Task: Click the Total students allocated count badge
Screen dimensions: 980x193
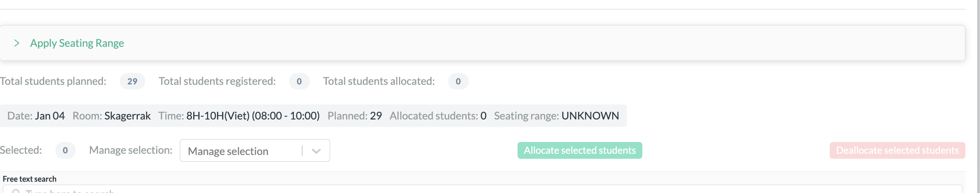Action: [x=458, y=81]
